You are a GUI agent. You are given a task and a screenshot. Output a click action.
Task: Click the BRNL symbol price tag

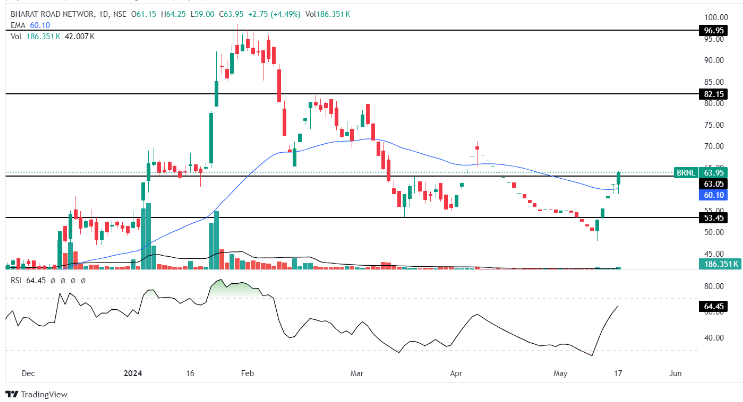[x=685, y=172]
